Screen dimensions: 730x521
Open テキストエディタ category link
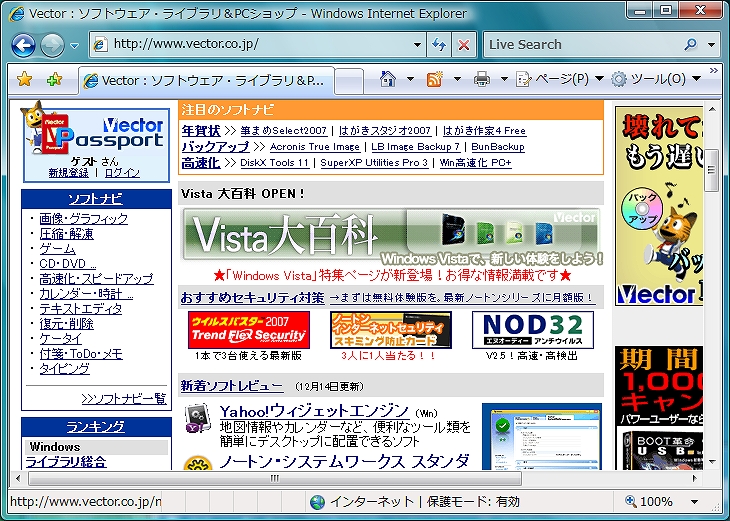pos(81,308)
